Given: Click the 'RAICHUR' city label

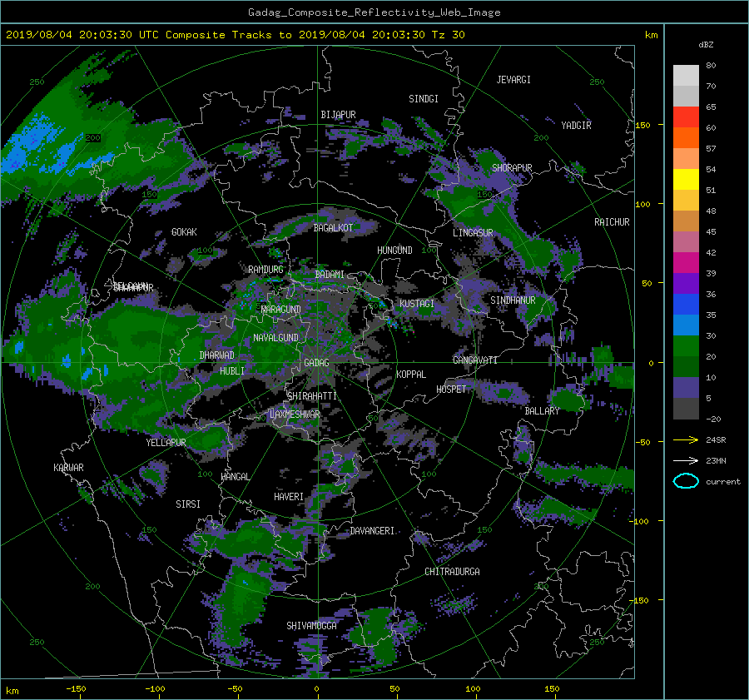Looking at the screenshot, I should 612,222.
